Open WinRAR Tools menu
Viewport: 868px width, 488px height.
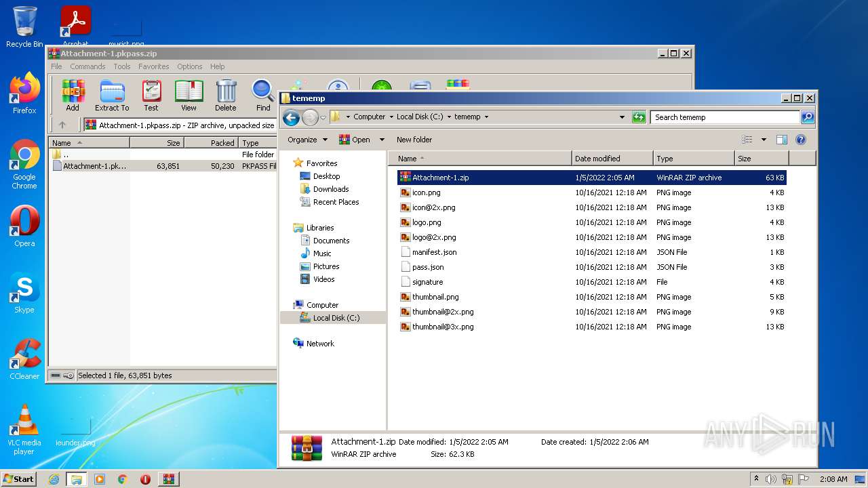[x=122, y=66]
